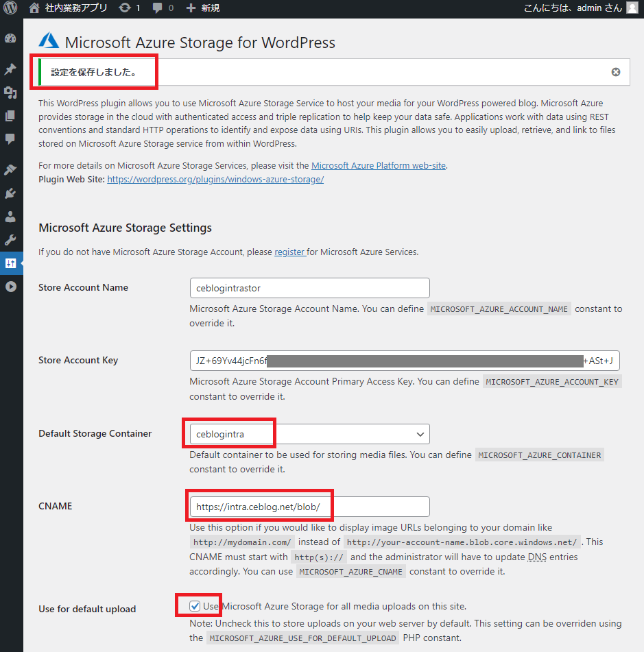Image resolution: width=644 pixels, height=652 pixels.
Task: Click the plus icon for 新規
Action: (191, 8)
